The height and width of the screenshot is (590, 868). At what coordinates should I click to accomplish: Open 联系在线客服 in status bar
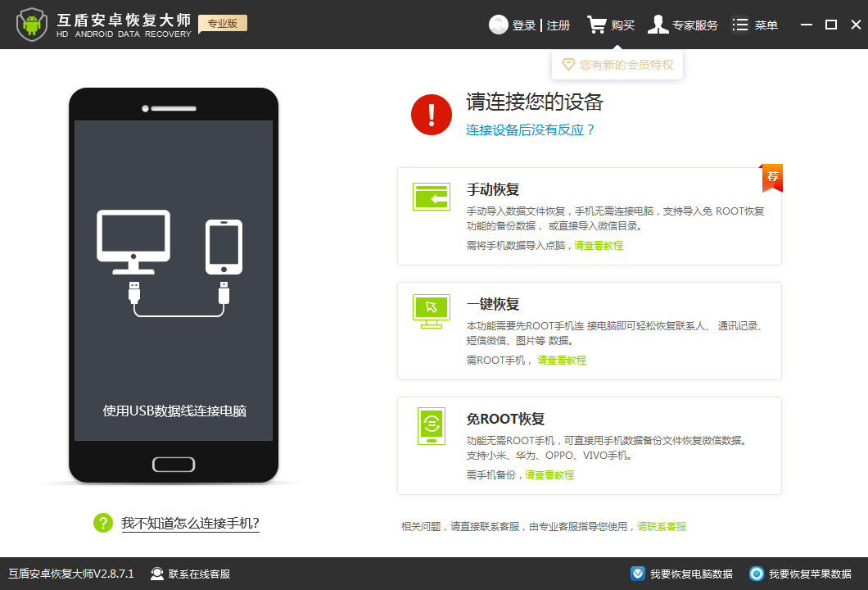(199, 574)
